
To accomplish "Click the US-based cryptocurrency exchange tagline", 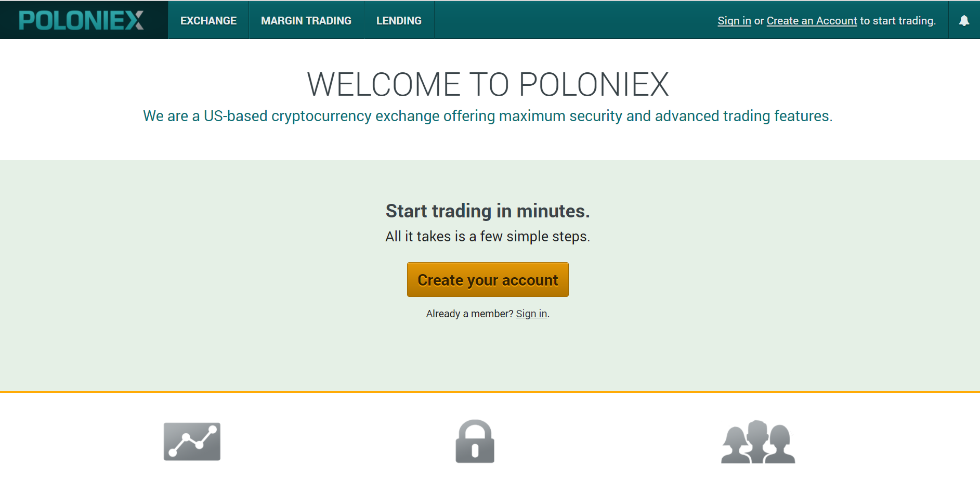I will pos(488,116).
